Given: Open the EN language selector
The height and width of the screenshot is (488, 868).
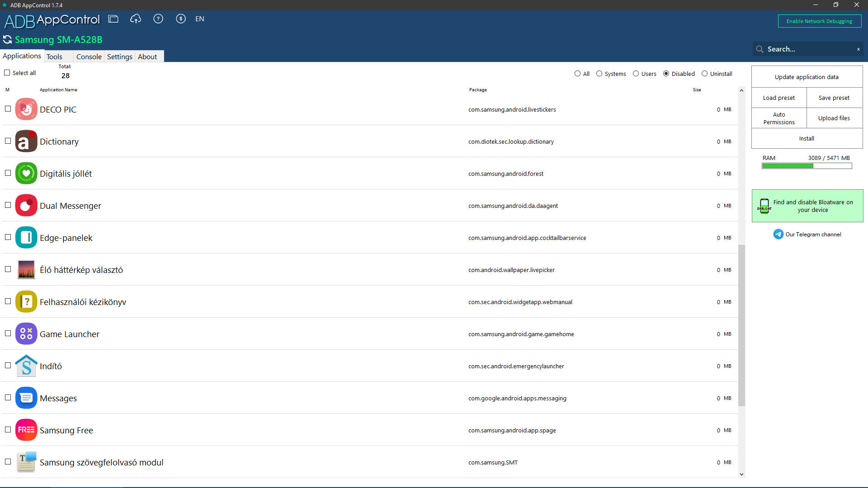Looking at the screenshot, I should click(x=200, y=19).
